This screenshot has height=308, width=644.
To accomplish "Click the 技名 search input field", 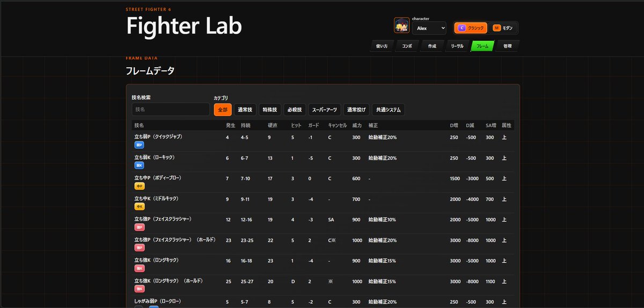I will (171, 109).
